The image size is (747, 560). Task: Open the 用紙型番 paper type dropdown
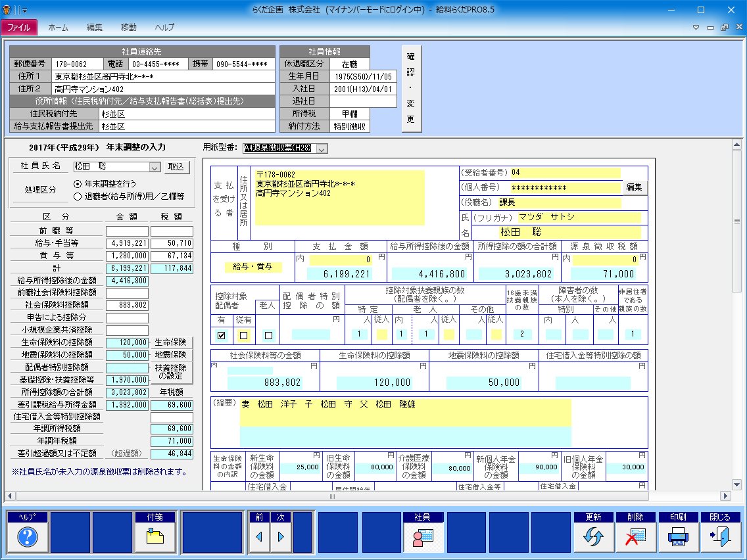click(x=322, y=149)
